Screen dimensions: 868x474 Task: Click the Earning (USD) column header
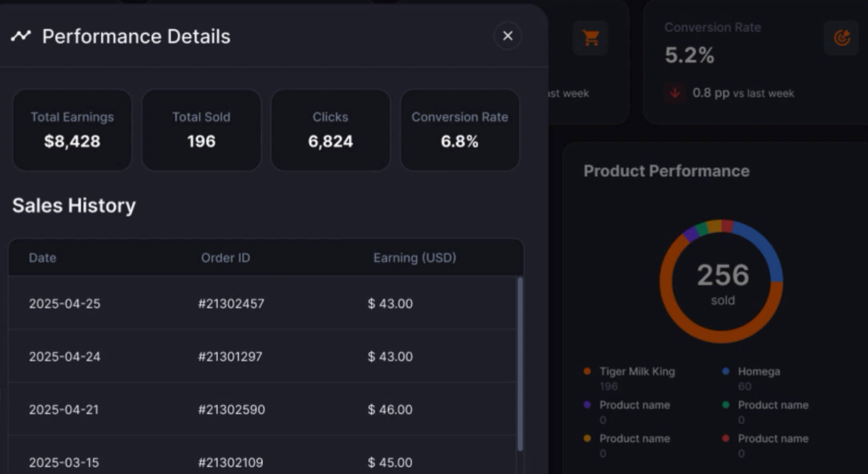point(415,258)
